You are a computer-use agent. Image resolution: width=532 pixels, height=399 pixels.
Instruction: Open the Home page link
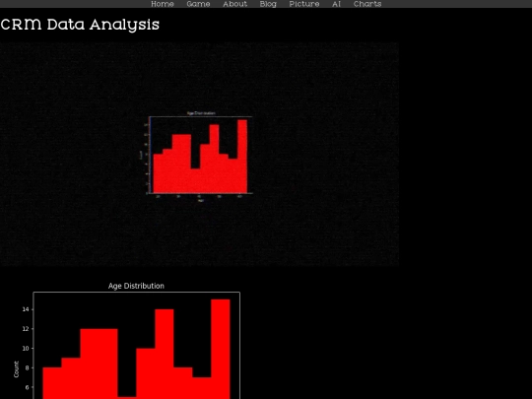(163, 4)
